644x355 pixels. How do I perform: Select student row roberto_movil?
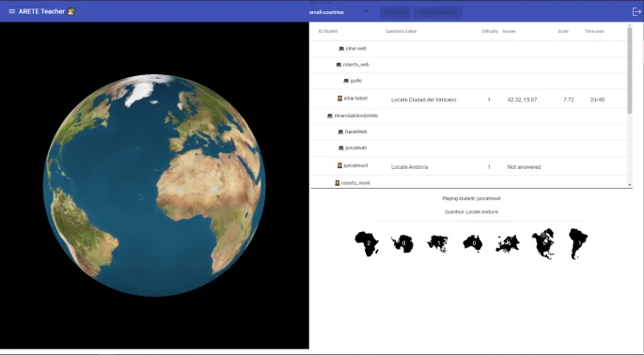469,182
